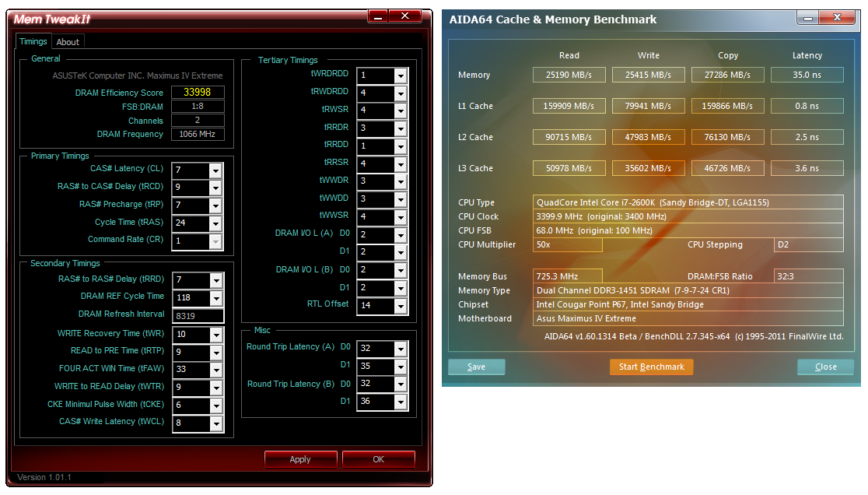Open the Command Rate (CR) dropdown
This screenshot has height=495, width=868.
coord(215,241)
